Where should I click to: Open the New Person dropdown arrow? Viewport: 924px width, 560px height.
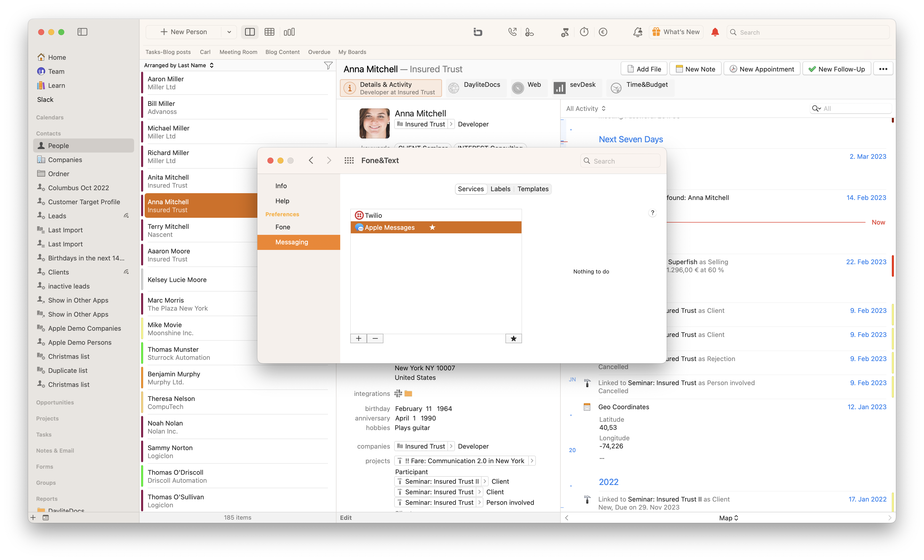229,32
